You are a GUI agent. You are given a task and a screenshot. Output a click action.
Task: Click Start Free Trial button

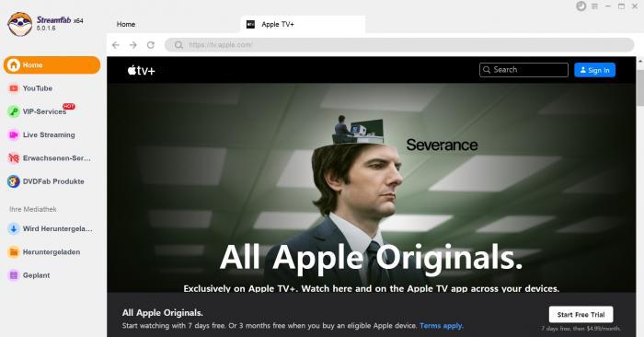click(581, 314)
